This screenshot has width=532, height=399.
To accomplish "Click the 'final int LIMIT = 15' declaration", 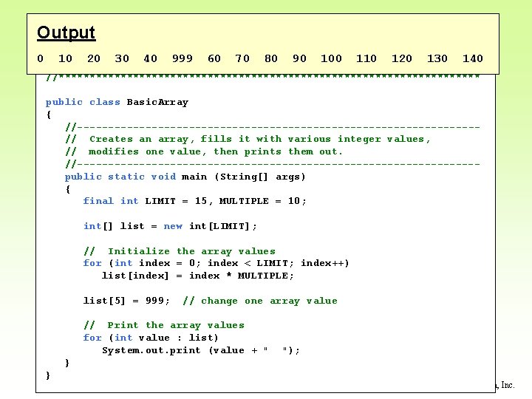I will click(x=146, y=201).
